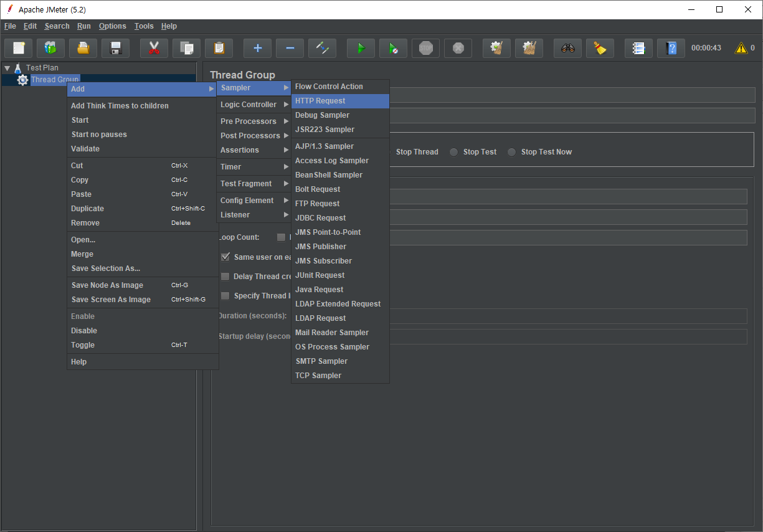Expand the Listener submenu
Screen dimensions: 763x532
pos(254,215)
